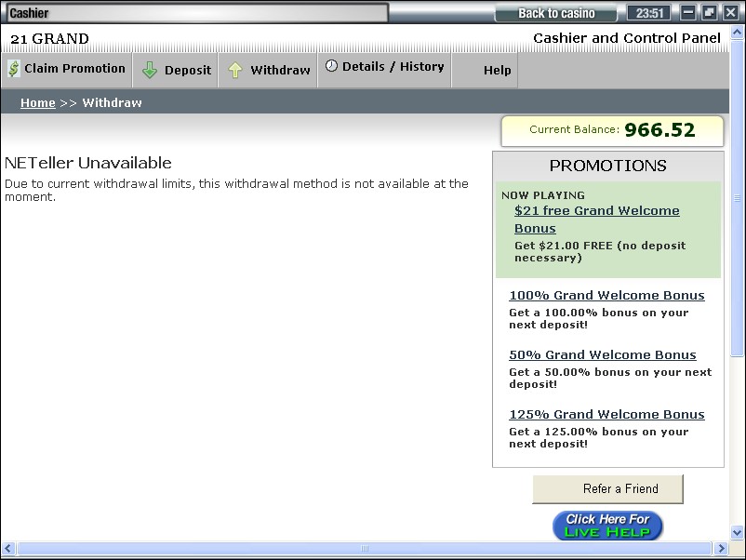Image resolution: width=746 pixels, height=560 pixels.
Task: Restore the Cashier window size
Action: 709,13
